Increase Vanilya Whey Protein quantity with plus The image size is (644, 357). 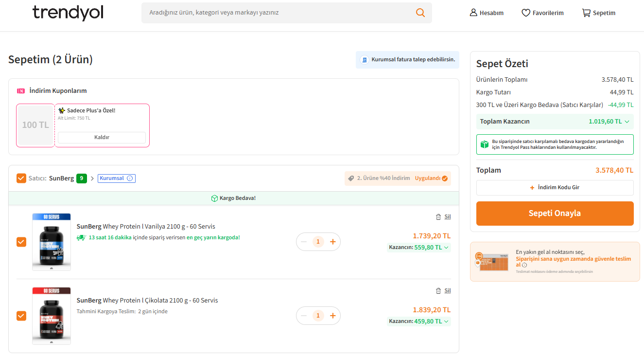point(333,242)
